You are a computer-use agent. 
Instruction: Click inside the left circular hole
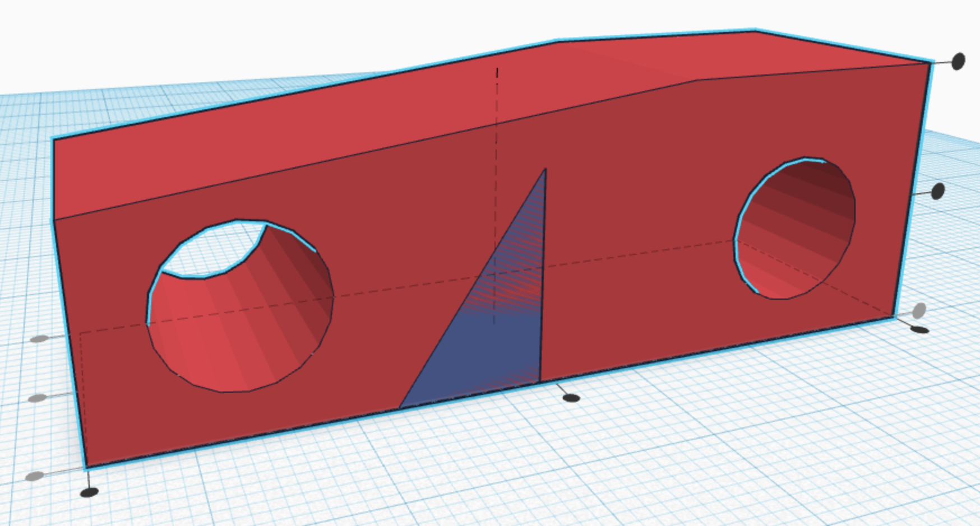point(240,305)
